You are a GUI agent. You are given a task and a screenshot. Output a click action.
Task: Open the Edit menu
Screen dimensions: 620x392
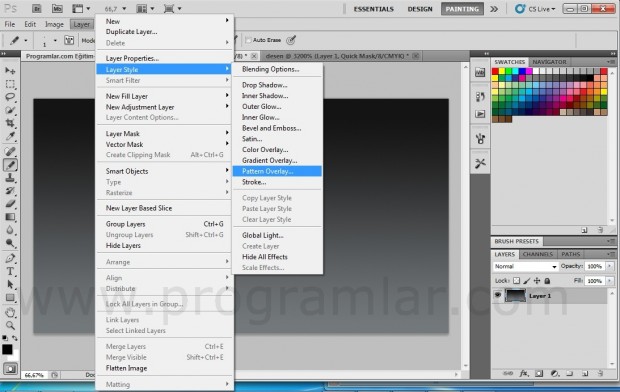coord(30,24)
